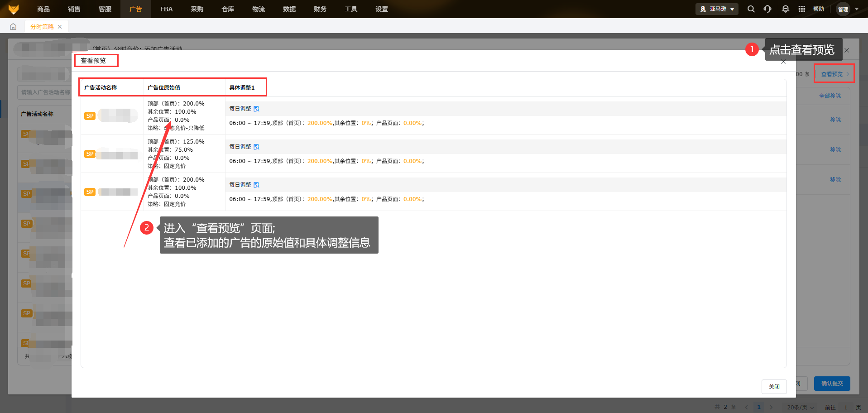Click the 管理 user avatar
Viewport: 868px width, 413px height.
coord(843,9)
